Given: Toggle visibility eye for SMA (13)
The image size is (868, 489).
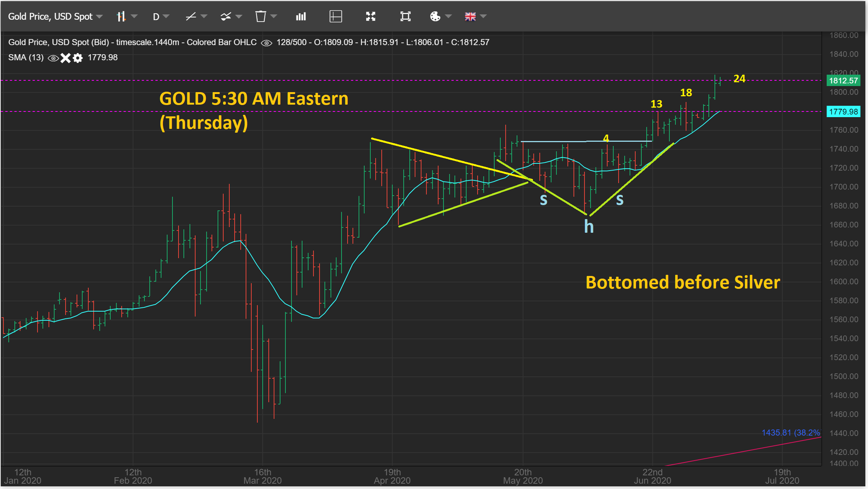Looking at the screenshot, I should [x=53, y=58].
